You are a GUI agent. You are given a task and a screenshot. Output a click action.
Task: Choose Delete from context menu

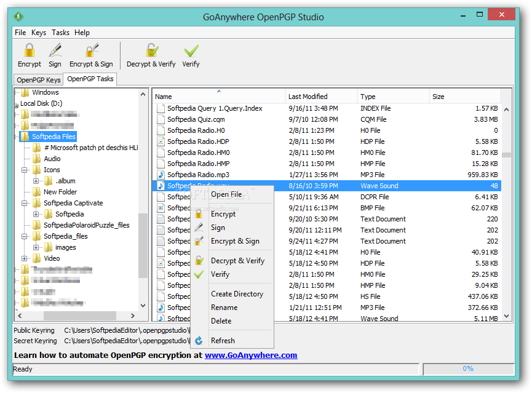coord(221,320)
